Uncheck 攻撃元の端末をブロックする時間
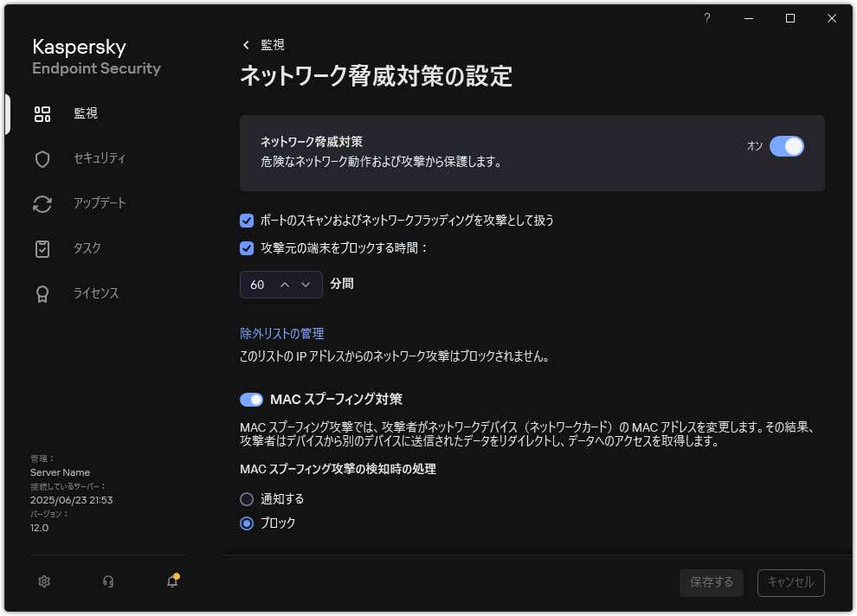857x616 pixels. coord(247,247)
